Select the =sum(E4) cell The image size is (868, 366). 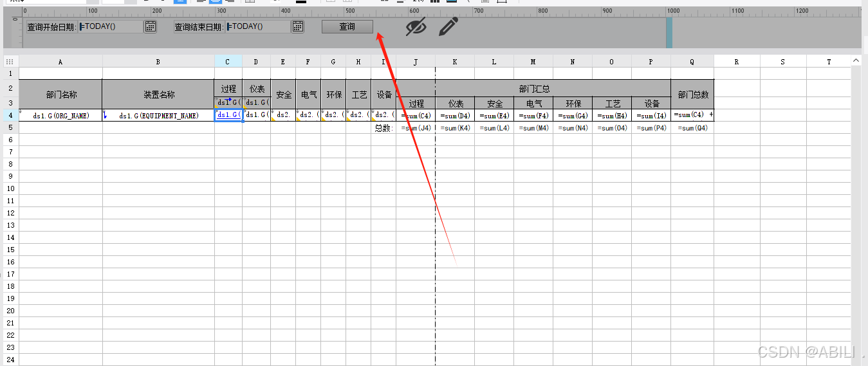pyautogui.click(x=494, y=116)
